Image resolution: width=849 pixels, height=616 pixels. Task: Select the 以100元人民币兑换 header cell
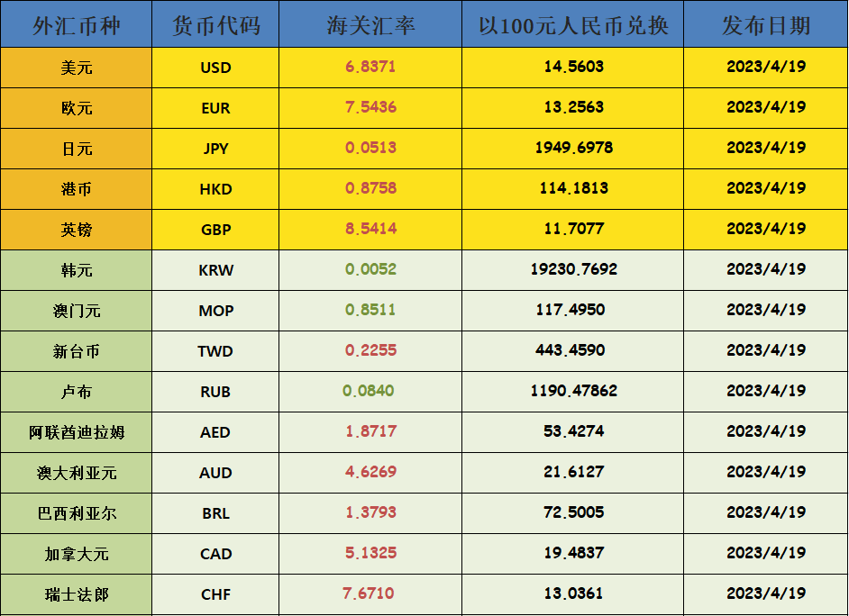point(573,25)
